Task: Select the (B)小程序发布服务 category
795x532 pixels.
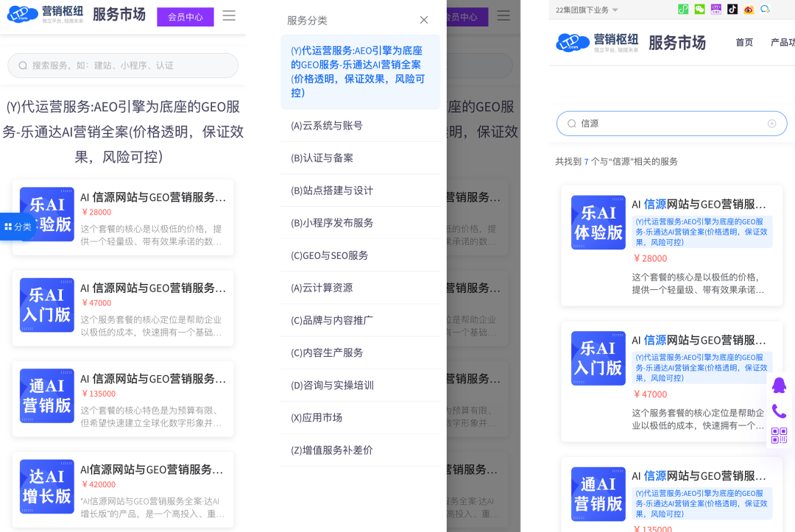Action: tap(361, 223)
